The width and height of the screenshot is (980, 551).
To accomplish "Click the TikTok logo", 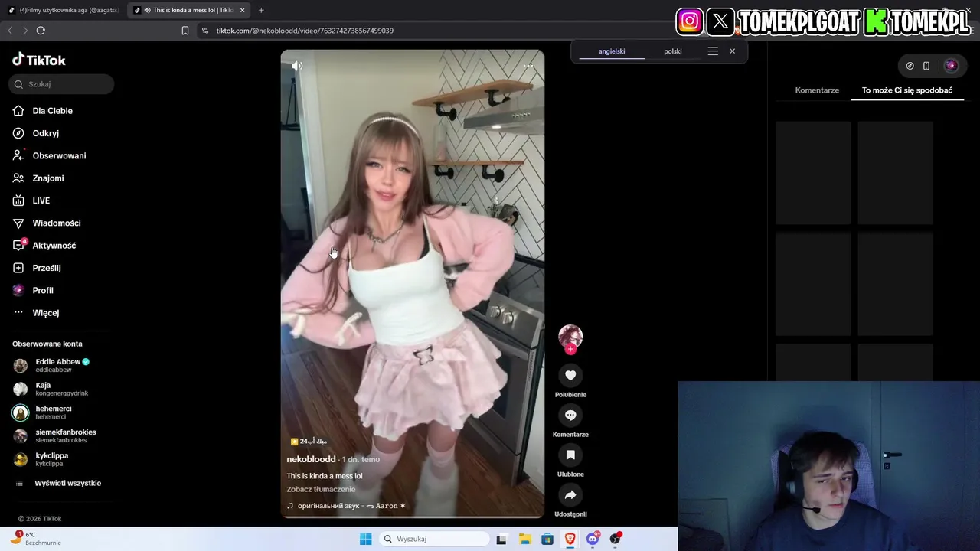I will pyautogui.click(x=39, y=60).
